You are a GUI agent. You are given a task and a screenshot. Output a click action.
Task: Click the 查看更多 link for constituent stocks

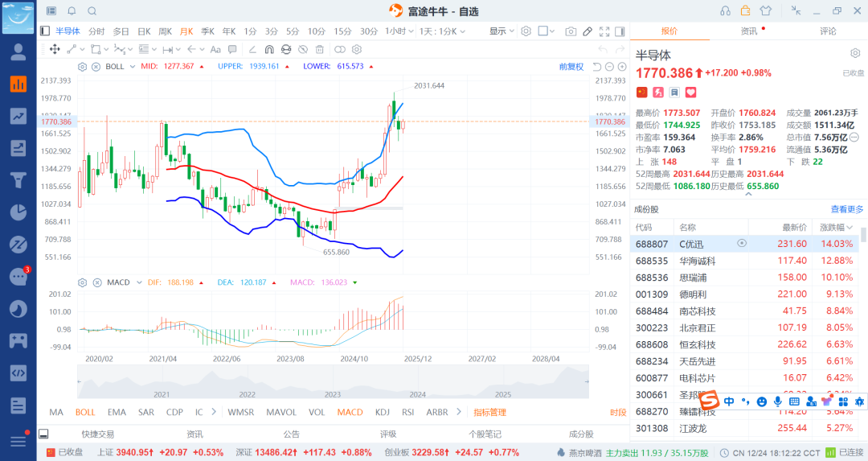(x=847, y=209)
